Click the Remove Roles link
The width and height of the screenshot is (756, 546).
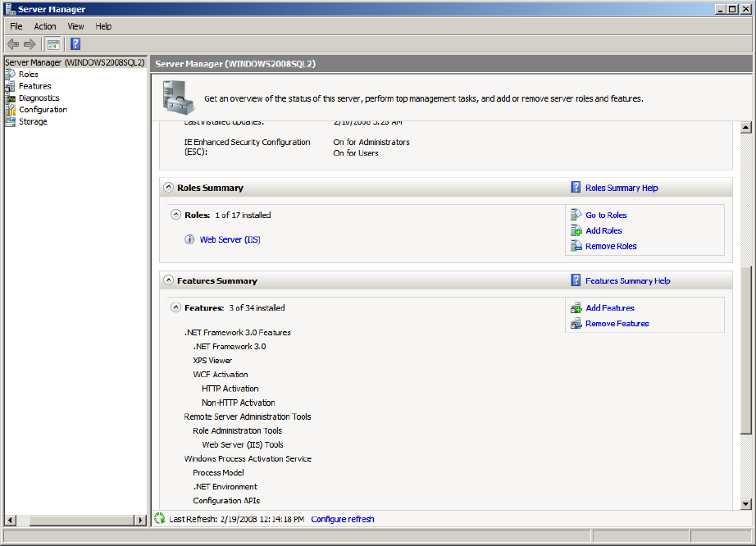click(611, 246)
